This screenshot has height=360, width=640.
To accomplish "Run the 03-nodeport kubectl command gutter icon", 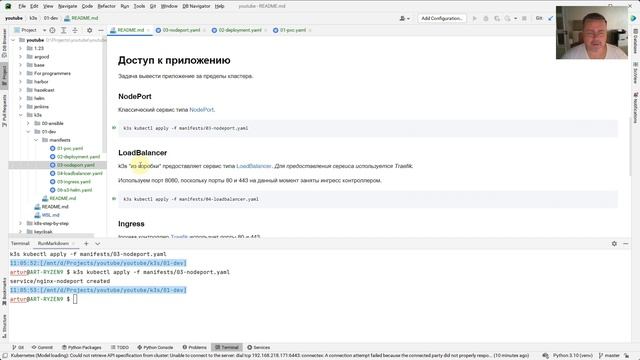I will 114,128.
